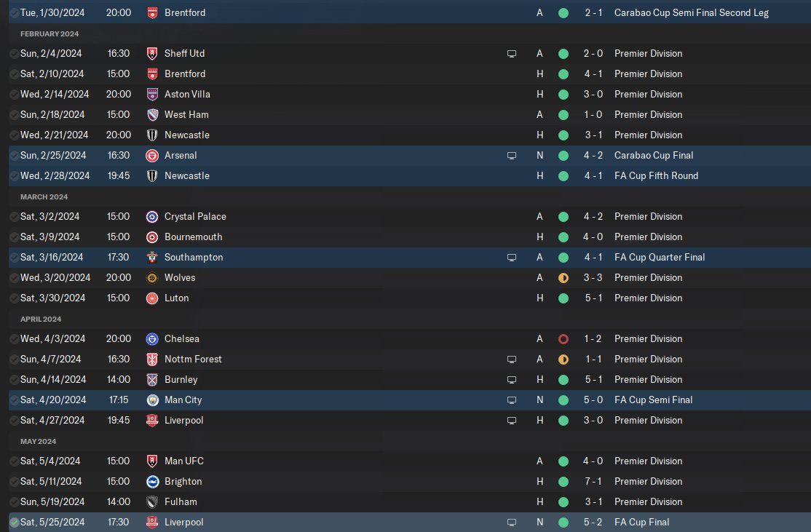Open the FA Cup Semi Final competition link
The width and height of the screenshot is (811, 532).
[x=653, y=400]
